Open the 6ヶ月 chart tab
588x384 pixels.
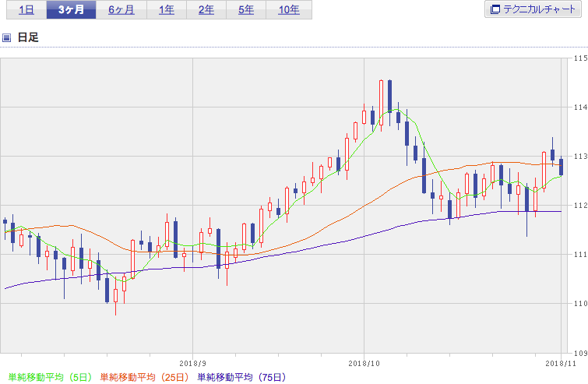tap(121, 9)
